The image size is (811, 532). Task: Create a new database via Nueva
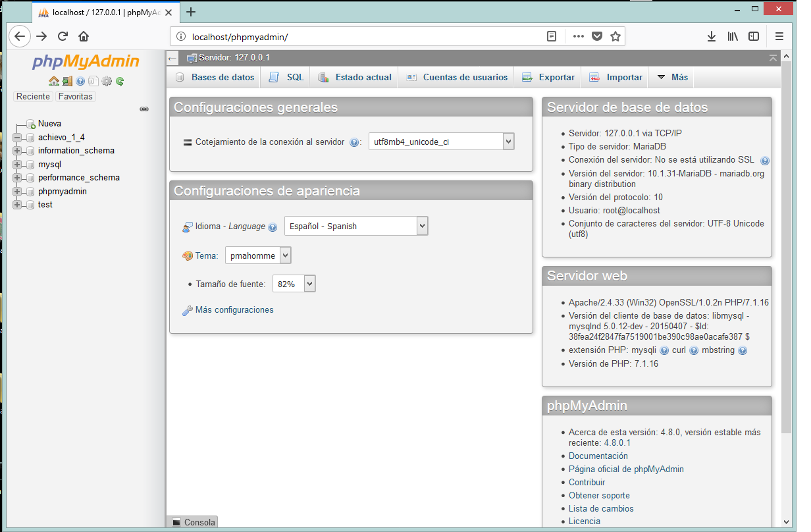[49, 124]
